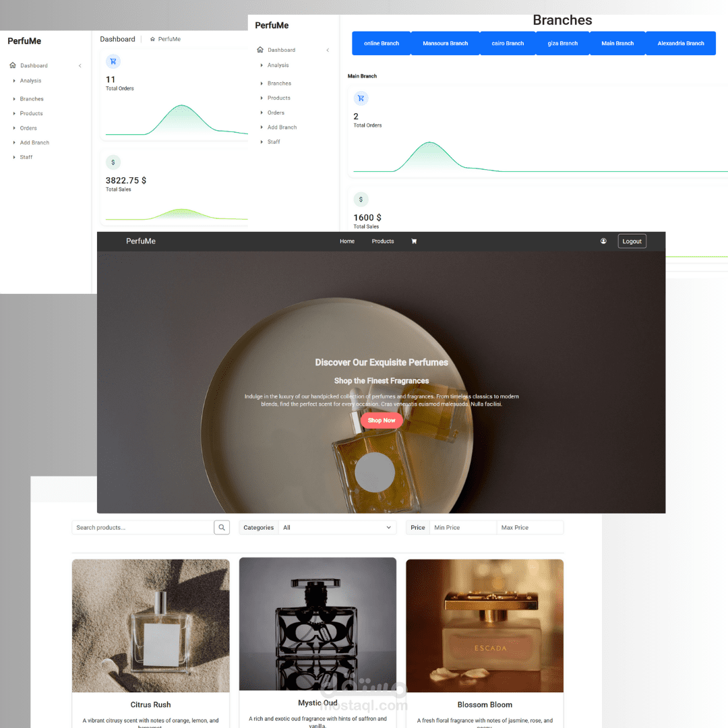This screenshot has height=728, width=728.
Task: Click the Logout button
Action: pyautogui.click(x=632, y=241)
